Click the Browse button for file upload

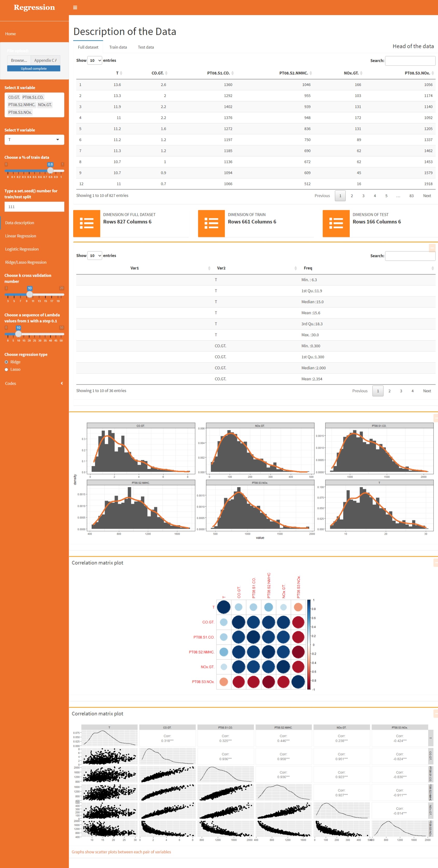[x=18, y=60]
